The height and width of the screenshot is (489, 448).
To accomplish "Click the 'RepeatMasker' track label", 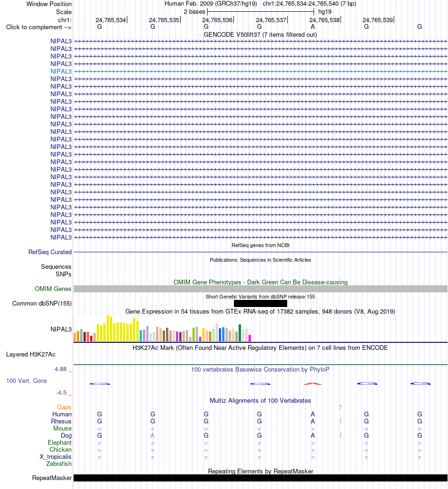I will [x=52, y=478].
